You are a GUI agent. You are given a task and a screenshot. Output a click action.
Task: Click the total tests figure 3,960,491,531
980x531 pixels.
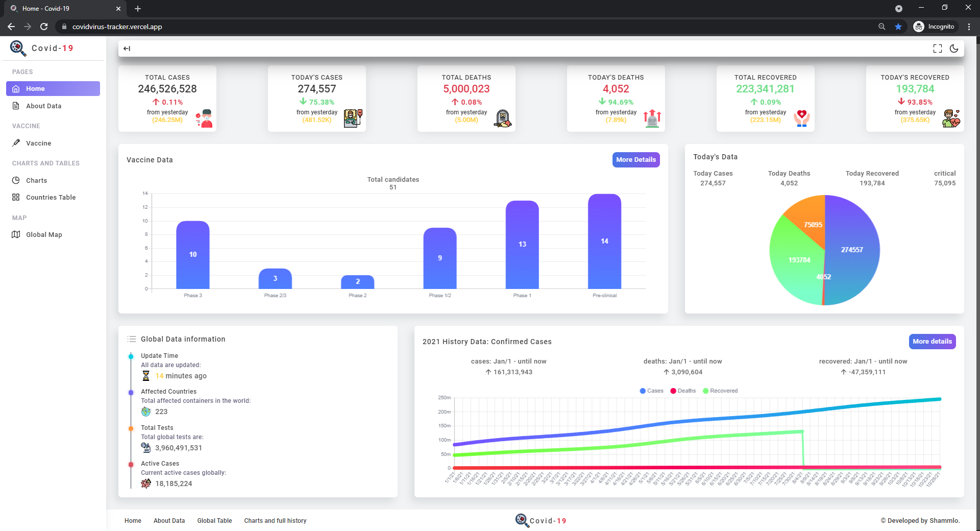(179, 448)
